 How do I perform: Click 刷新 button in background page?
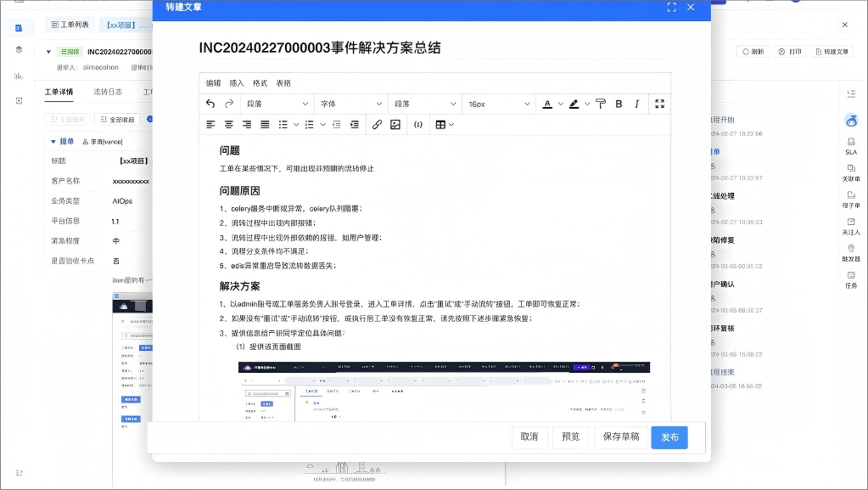click(x=753, y=52)
